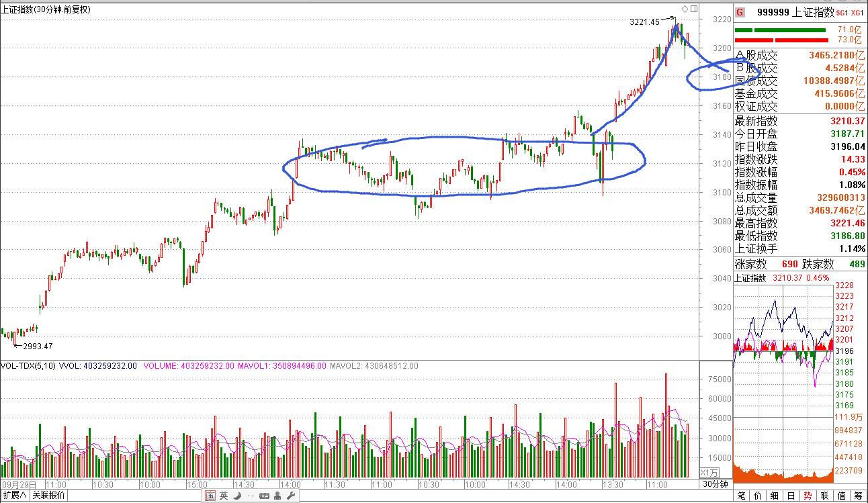Viewport: 868px width, 503px height.
Task: Open the IME soft keyboard icon
Action: [263, 496]
